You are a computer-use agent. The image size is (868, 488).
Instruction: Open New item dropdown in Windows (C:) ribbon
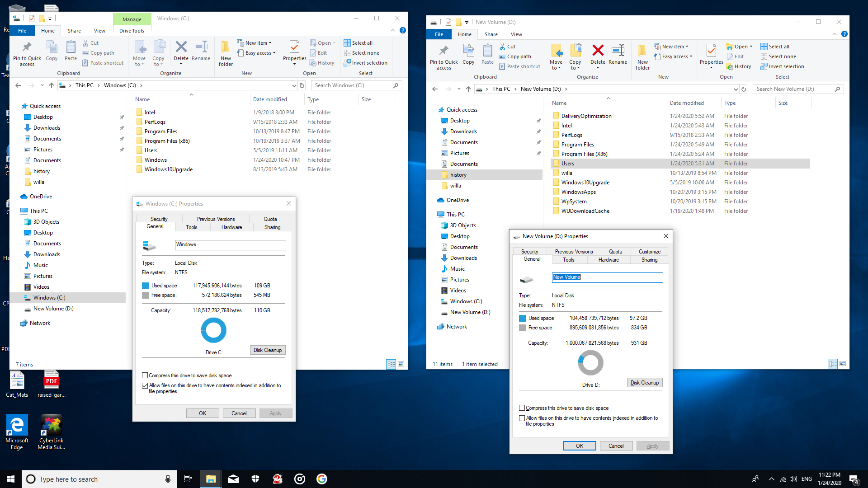255,43
